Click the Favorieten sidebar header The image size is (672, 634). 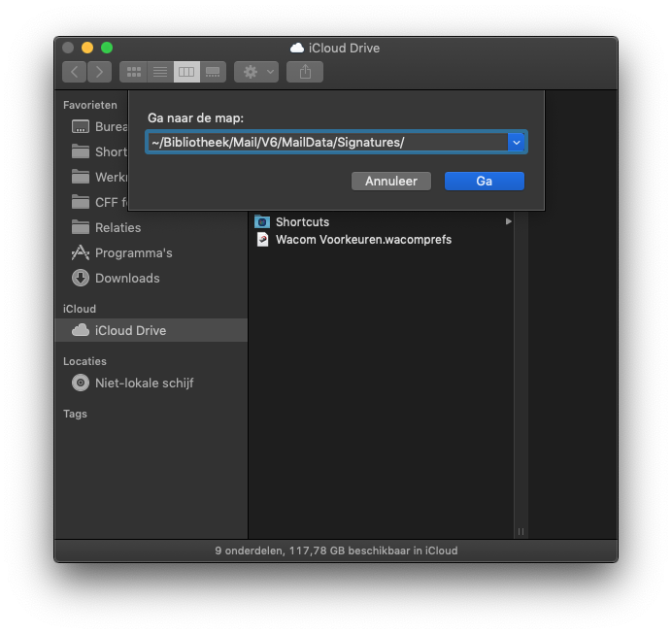click(x=90, y=105)
